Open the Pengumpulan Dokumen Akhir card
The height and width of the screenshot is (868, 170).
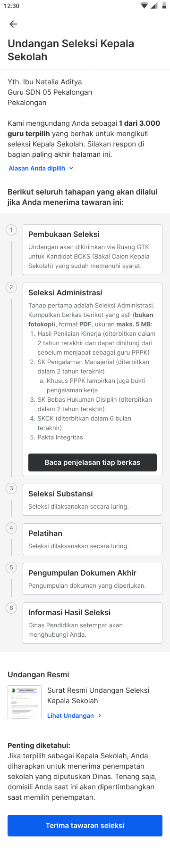click(x=93, y=579)
